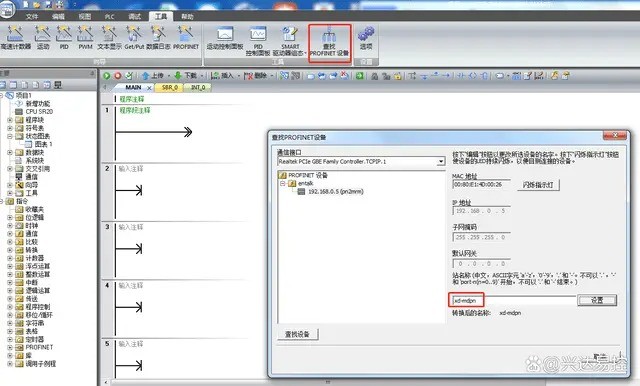
Task: Expand the 位逻辑 instruction folder
Action: coord(10,217)
